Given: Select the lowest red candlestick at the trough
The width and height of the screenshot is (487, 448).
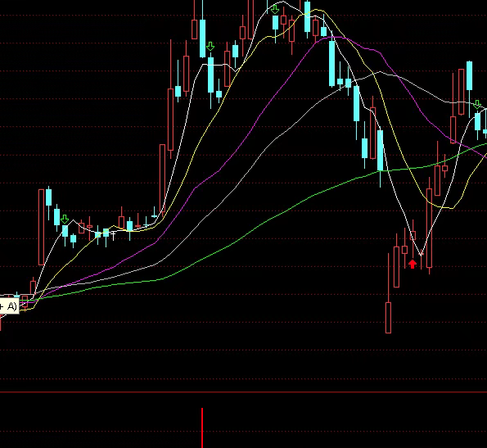Looking at the screenshot, I should tap(388, 318).
